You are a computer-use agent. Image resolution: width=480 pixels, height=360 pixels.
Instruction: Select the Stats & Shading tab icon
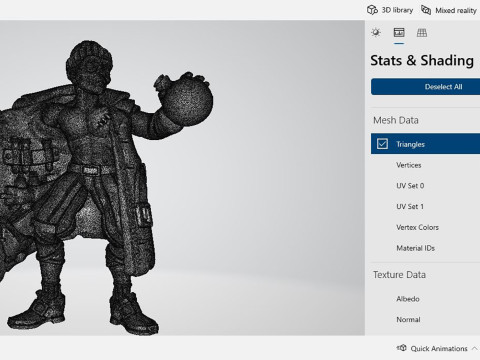point(399,33)
